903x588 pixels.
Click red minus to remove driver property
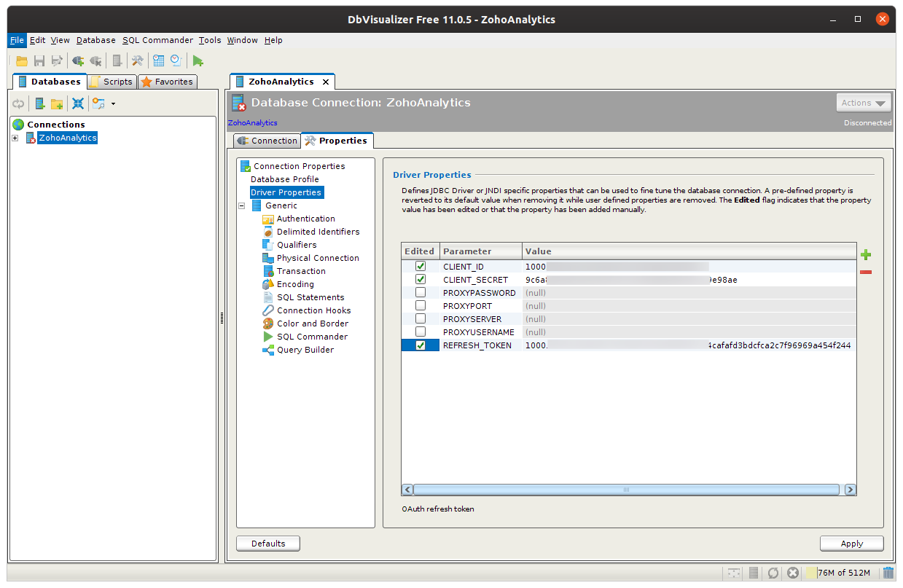pyautogui.click(x=866, y=273)
